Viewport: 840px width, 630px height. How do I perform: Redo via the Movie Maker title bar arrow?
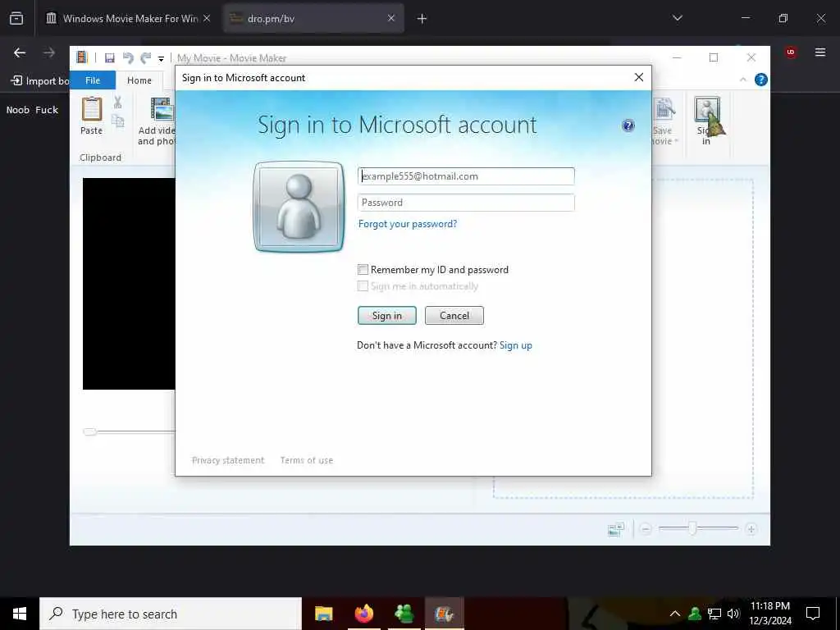[x=146, y=58]
